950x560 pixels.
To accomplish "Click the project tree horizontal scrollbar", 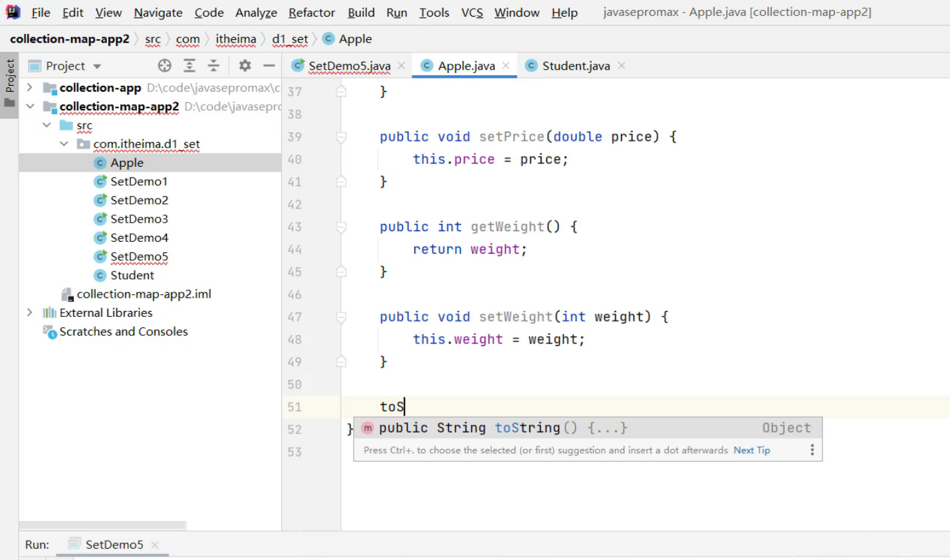I will [102, 525].
